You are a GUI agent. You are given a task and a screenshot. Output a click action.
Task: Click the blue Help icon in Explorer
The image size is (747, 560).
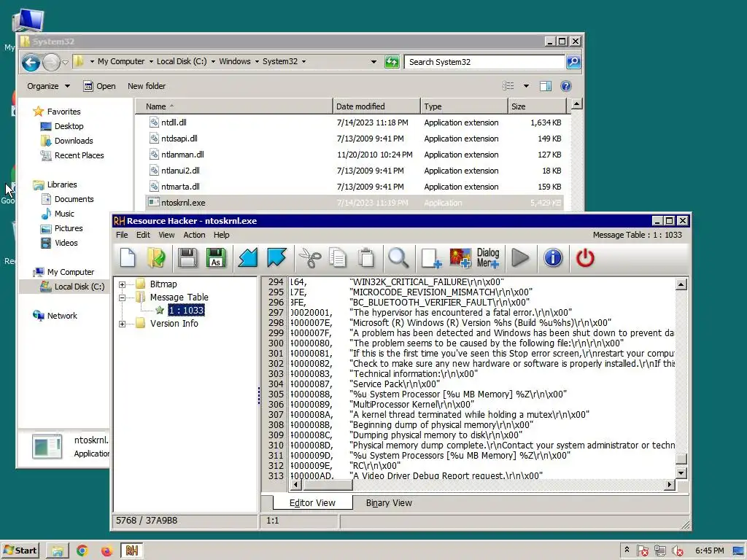pyautogui.click(x=566, y=86)
